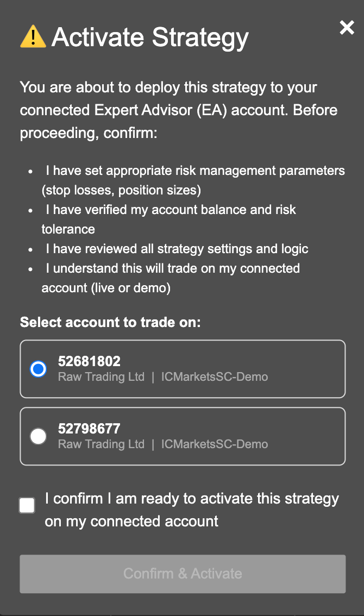Check the activation confirmation checkbox
Viewport: 364px width, 616px height.
click(27, 505)
